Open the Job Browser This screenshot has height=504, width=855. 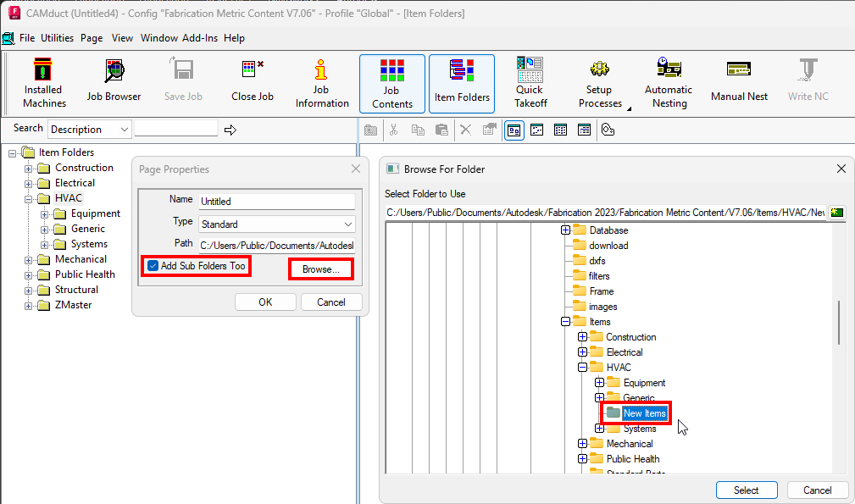click(113, 82)
